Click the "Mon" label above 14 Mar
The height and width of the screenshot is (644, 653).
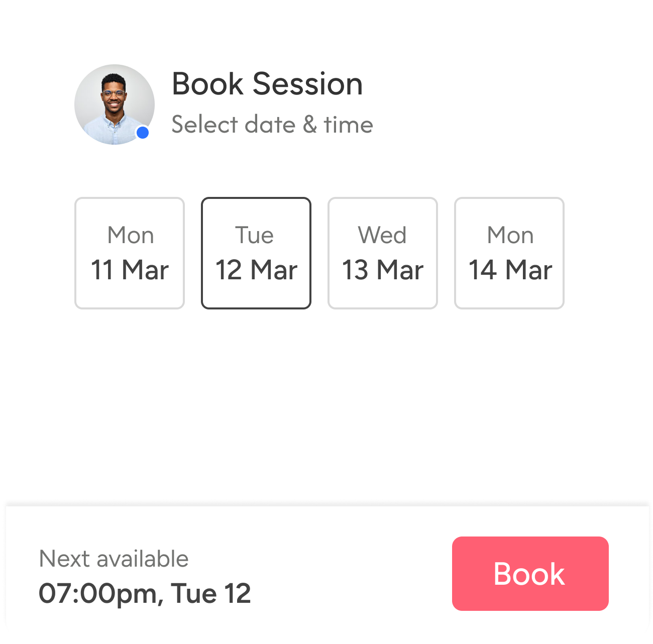click(510, 235)
